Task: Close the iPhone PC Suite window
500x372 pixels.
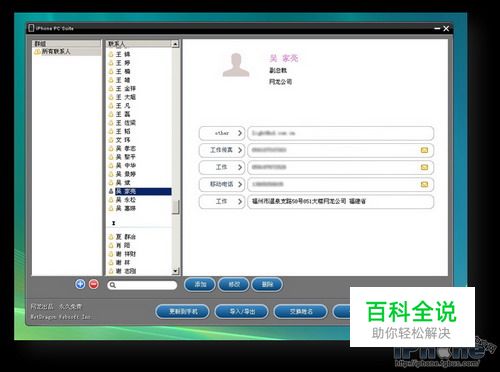Action: click(x=446, y=29)
